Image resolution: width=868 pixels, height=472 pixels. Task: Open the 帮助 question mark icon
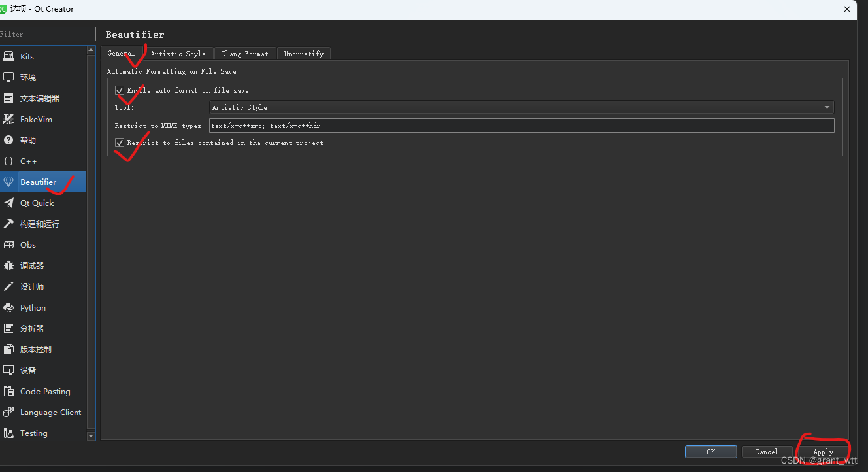[8, 141]
